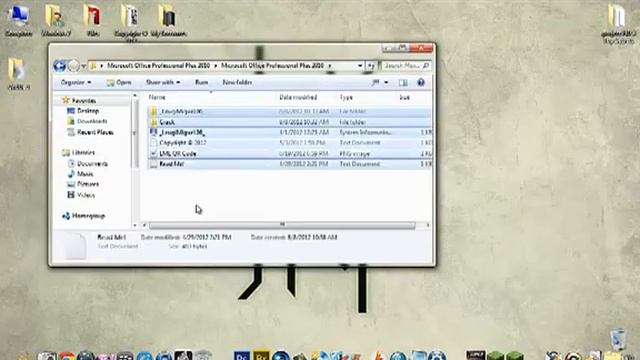Viewport: 640px width, 360px height.
Task: Open the Computer desktop icon
Action: click(x=18, y=20)
